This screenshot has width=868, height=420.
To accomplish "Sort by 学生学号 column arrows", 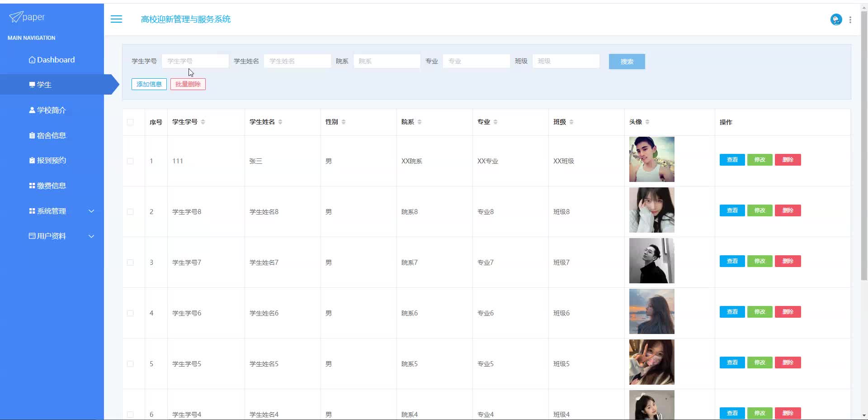I will point(203,122).
